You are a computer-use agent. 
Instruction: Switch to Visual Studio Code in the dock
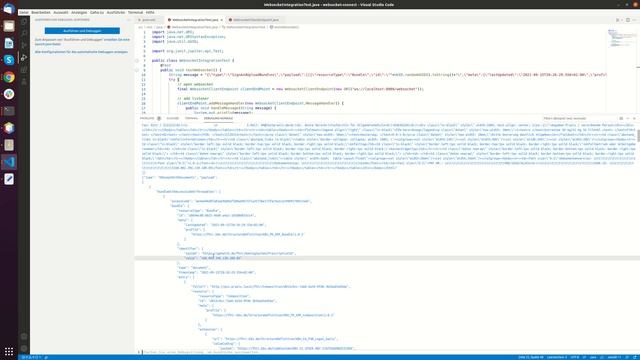click(9, 162)
